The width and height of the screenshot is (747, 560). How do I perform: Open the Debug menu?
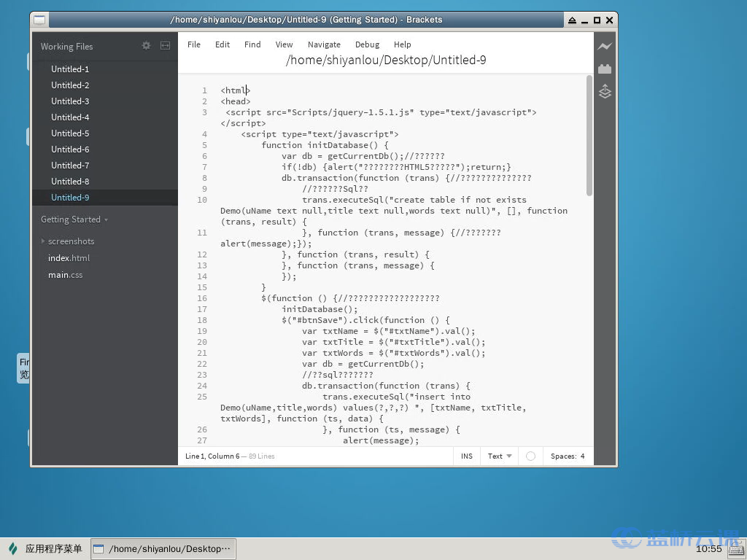click(x=367, y=44)
